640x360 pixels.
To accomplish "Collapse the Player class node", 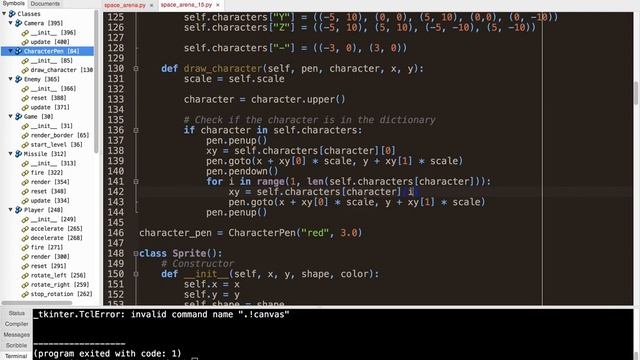I will (11, 209).
